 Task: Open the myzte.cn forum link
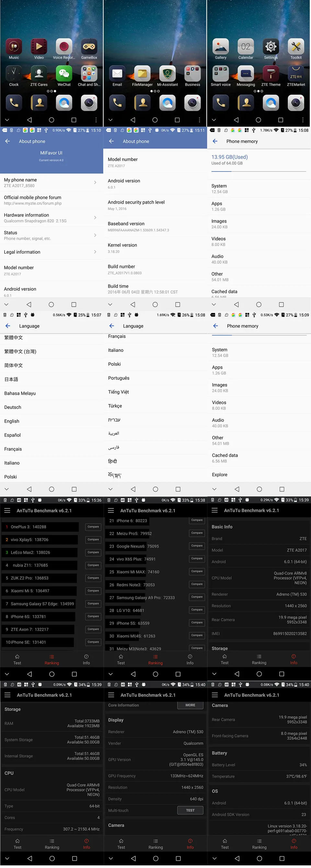pos(33,203)
